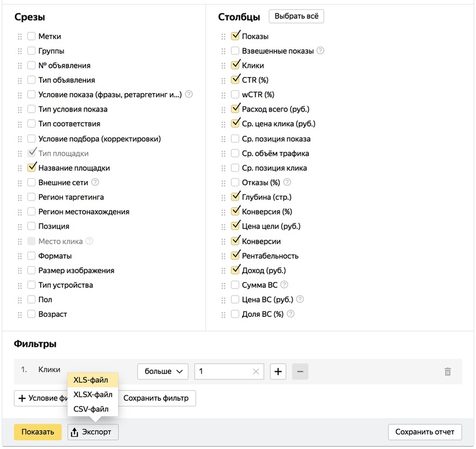Tick the Тип устройства checkbox

click(x=31, y=285)
